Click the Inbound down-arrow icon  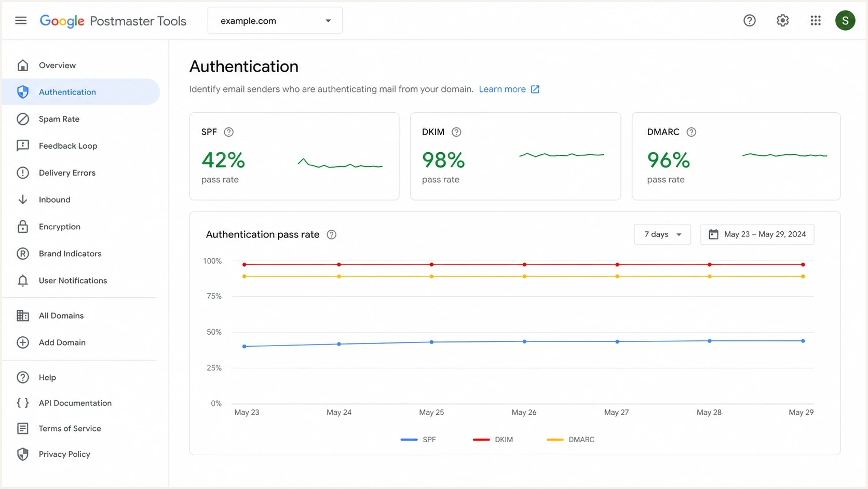click(x=23, y=200)
